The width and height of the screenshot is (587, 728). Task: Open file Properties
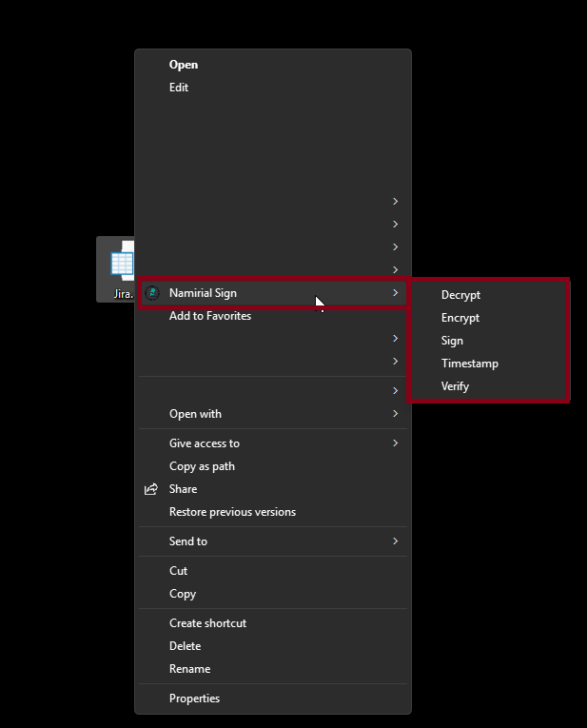194,698
